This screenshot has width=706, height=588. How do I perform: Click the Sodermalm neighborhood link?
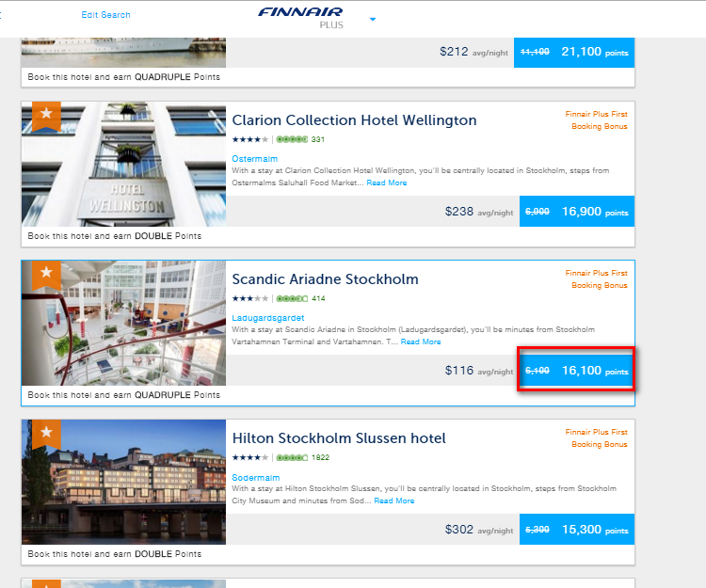coord(256,477)
